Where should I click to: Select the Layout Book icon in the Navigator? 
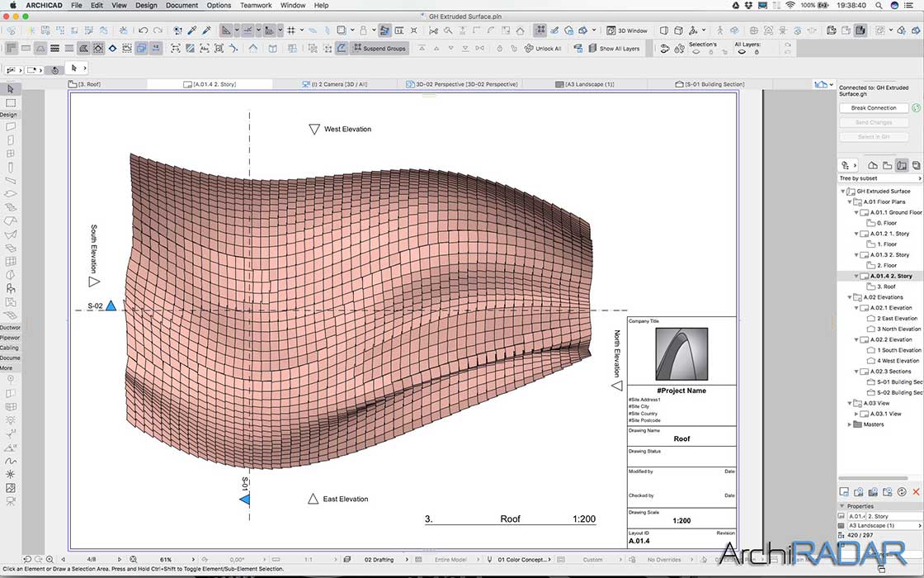(x=902, y=165)
